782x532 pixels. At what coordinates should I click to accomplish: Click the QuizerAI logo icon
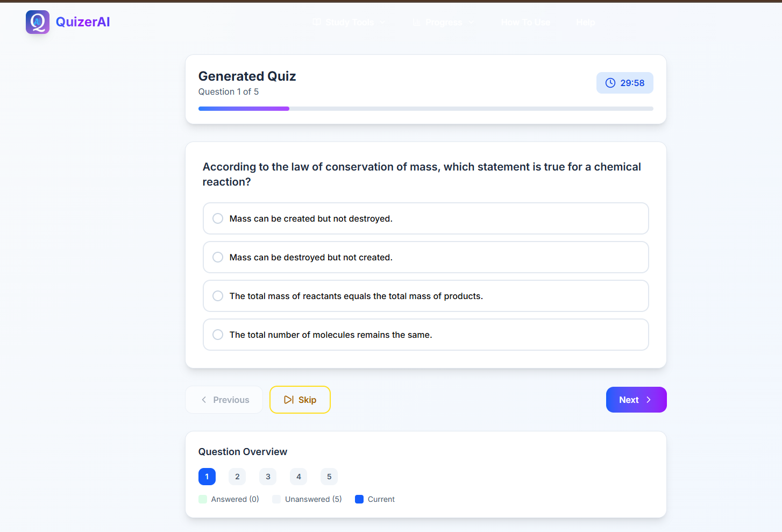tap(38, 22)
